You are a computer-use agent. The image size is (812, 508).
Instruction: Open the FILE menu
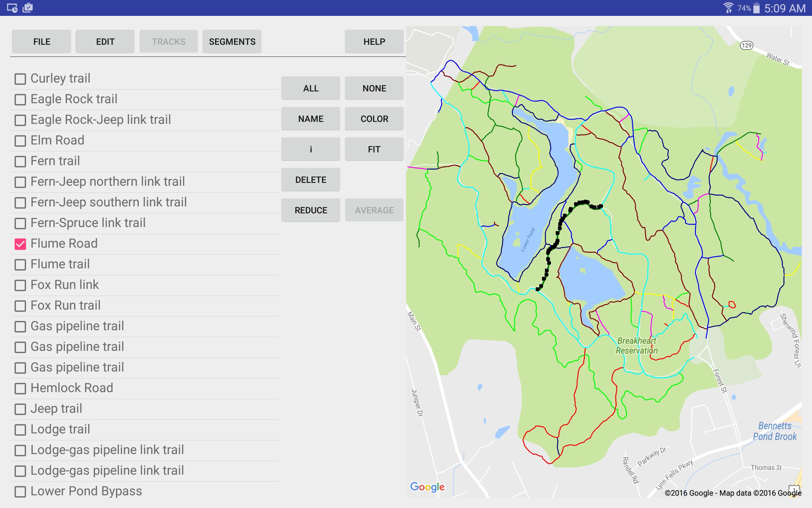click(42, 41)
